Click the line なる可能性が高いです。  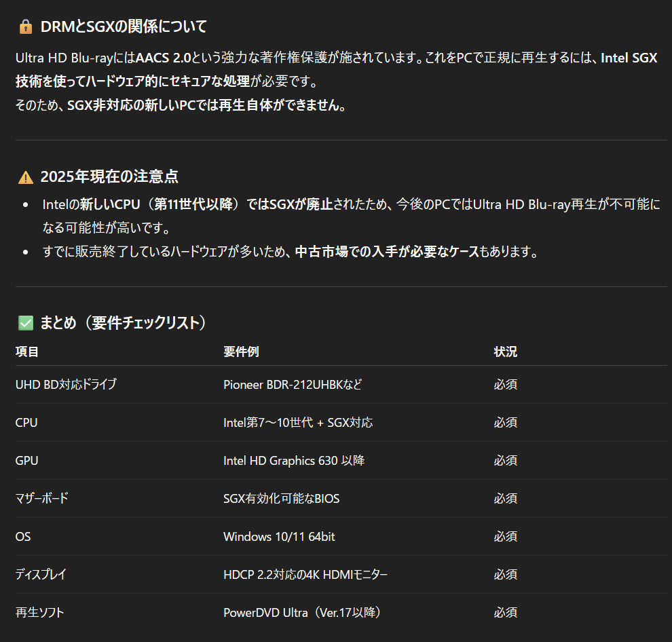(x=107, y=228)
